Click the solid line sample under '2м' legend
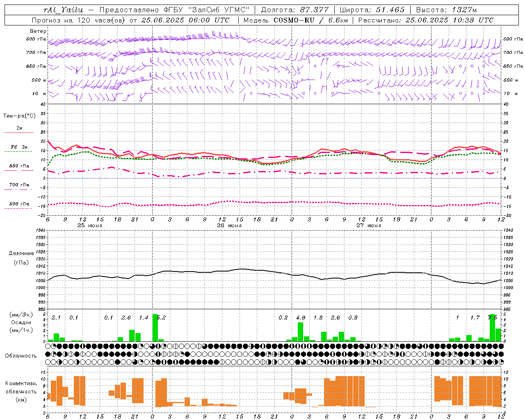The height and width of the screenshot is (420, 525). tap(19, 133)
